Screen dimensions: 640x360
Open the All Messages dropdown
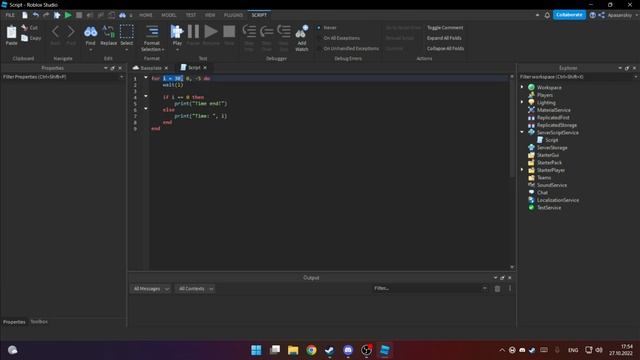click(151, 289)
